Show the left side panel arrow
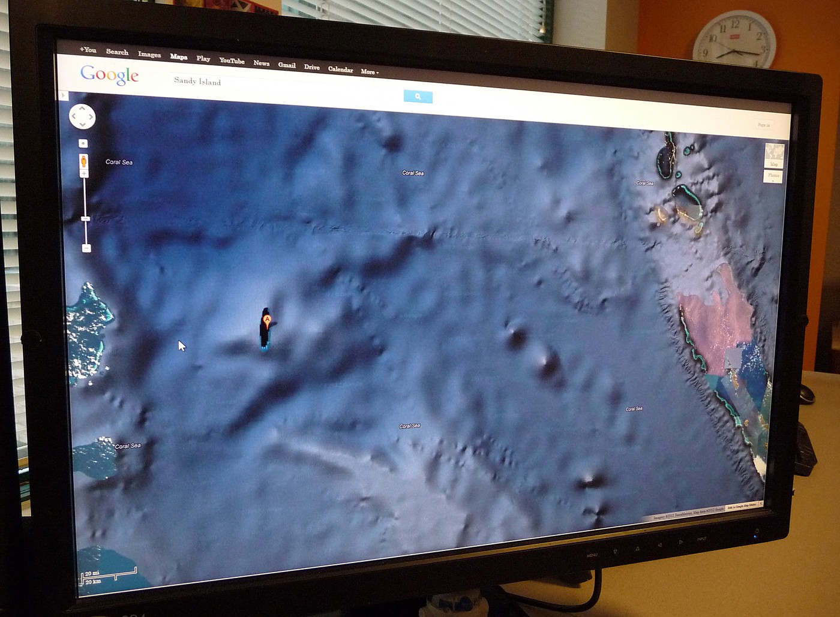The width and height of the screenshot is (840, 617). (62, 95)
